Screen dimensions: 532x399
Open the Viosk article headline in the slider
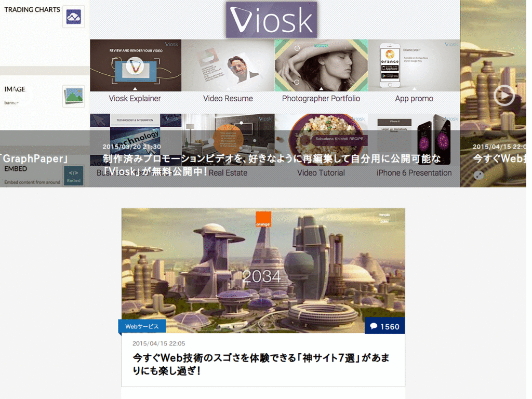tap(271, 165)
